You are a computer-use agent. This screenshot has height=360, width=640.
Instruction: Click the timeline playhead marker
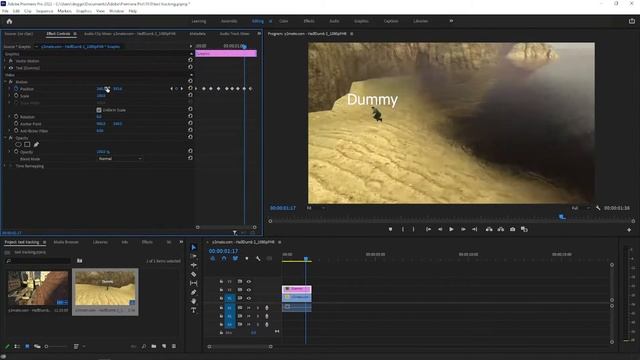[306, 259]
